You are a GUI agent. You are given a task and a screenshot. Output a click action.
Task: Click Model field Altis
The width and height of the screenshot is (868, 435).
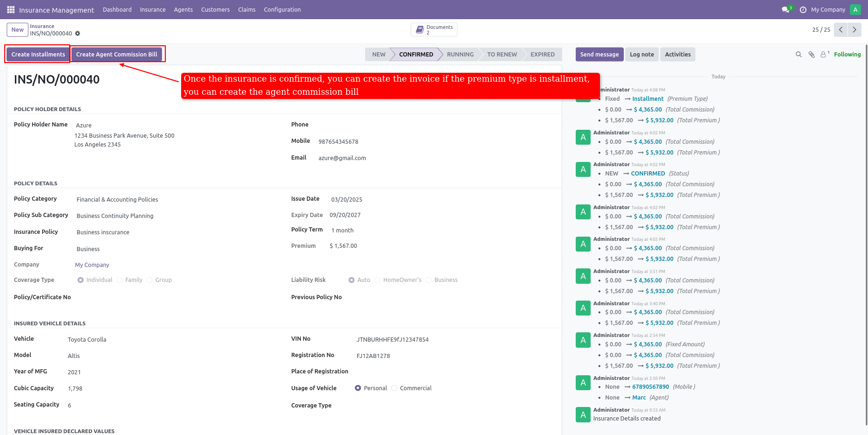74,356
